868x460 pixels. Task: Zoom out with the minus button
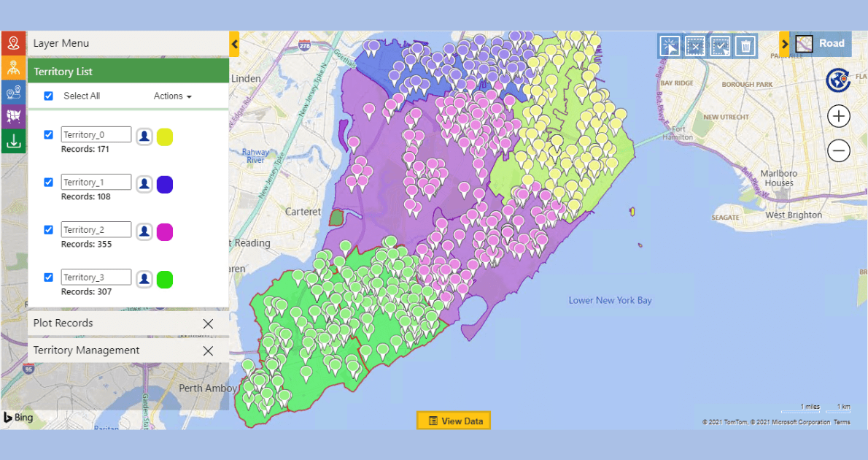coord(839,150)
